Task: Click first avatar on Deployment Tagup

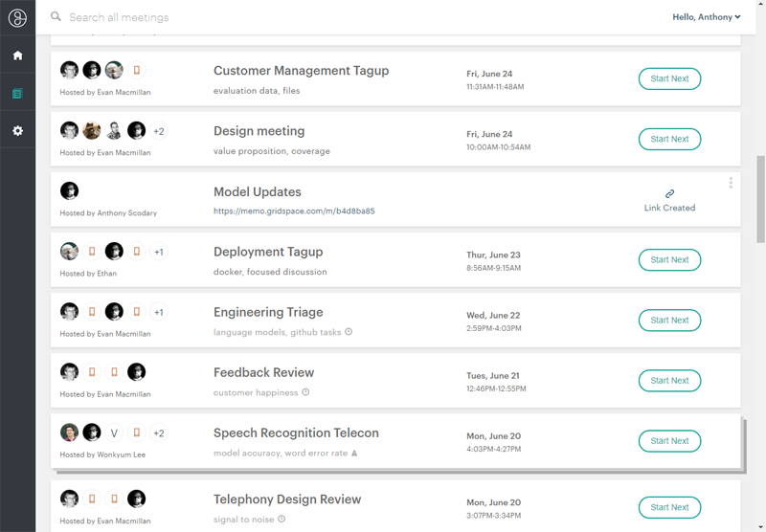Action: (x=69, y=252)
